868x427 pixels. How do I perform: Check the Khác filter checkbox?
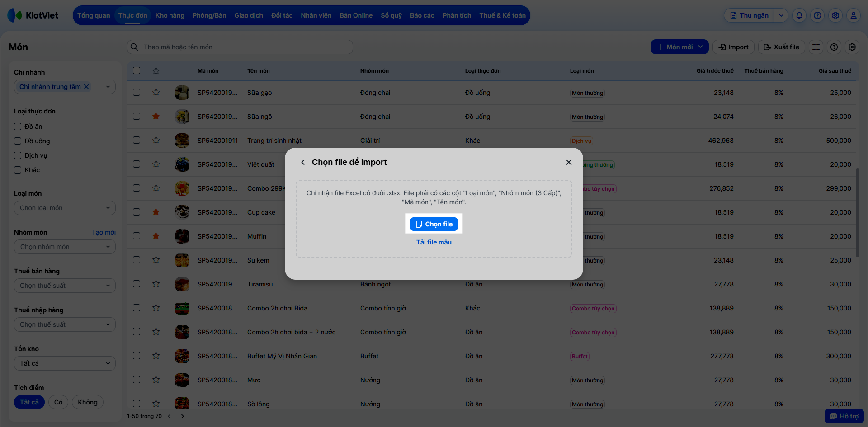(x=18, y=170)
